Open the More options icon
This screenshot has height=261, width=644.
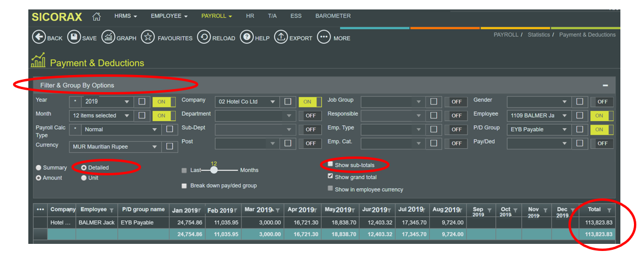tap(323, 37)
